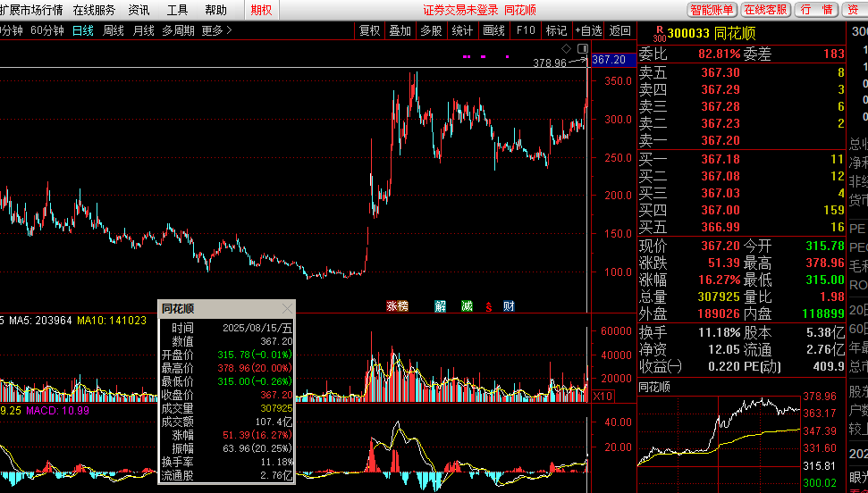Open the 扩展市场行情 menu
This screenshot has width=868, height=493.
click(x=31, y=10)
